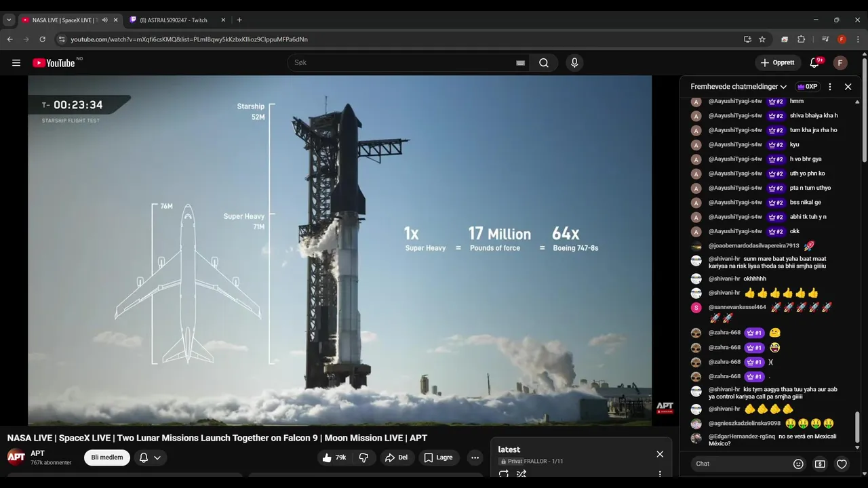Open Super Chat dollar icon in chat
Image resolution: width=868 pixels, height=488 pixels.
[x=820, y=464]
